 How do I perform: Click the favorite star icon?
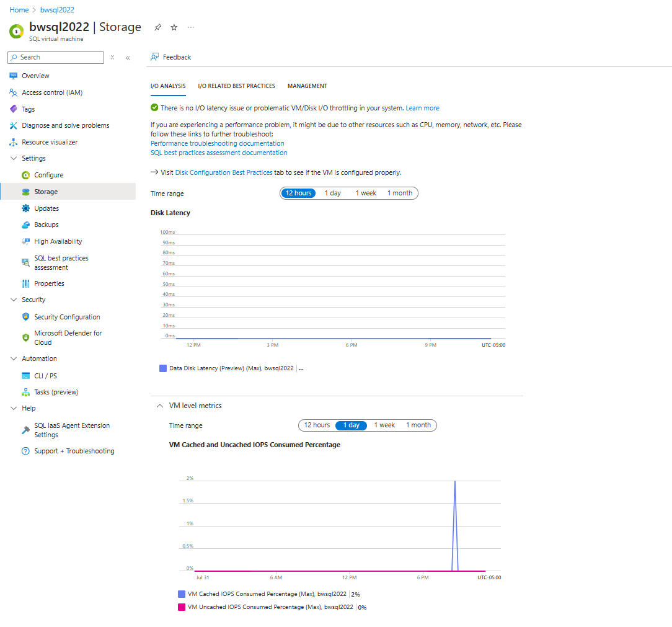pos(174,27)
